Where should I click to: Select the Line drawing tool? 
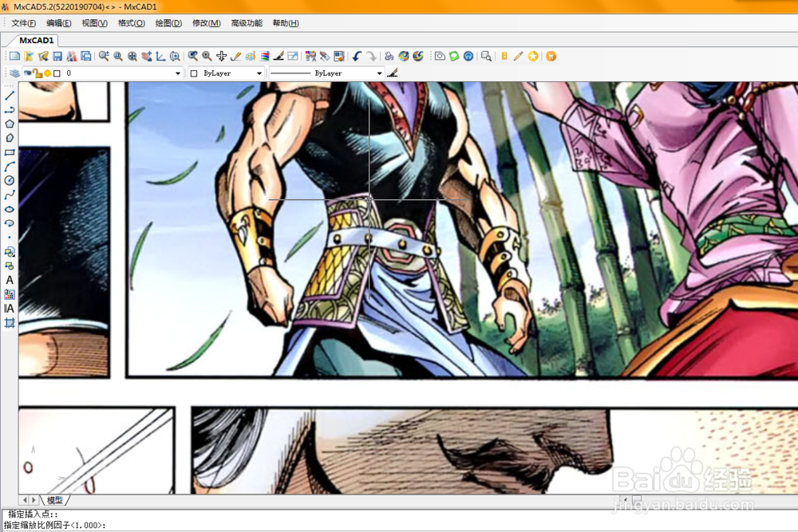[9, 96]
